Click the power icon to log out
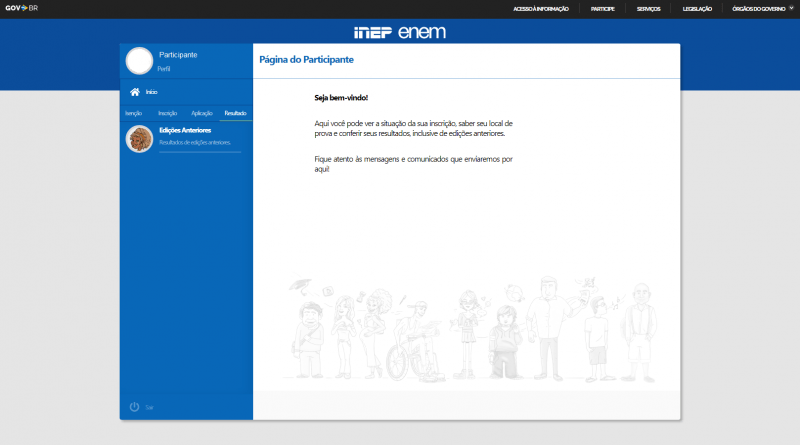This screenshot has height=445, width=800. coord(134,407)
